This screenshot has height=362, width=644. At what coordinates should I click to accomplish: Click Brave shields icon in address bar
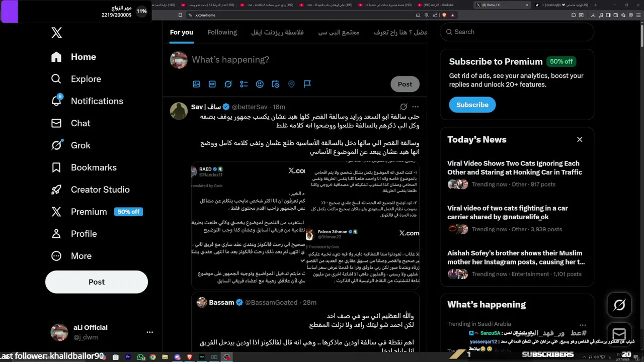point(444,15)
